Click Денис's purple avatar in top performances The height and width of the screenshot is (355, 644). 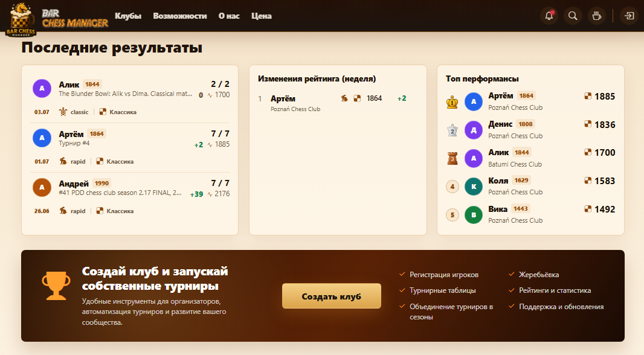pyautogui.click(x=474, y=130)
